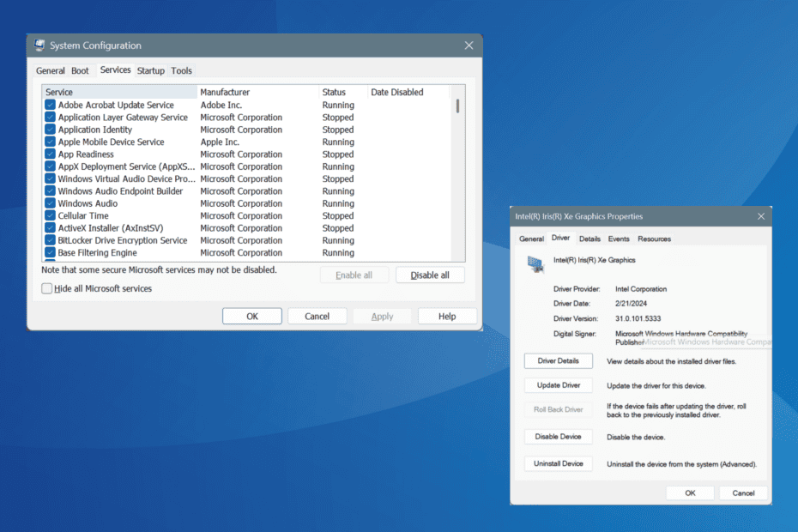The image size is (798, 532).
Task: Close the System Configuration window
Action: coord(469,45)
